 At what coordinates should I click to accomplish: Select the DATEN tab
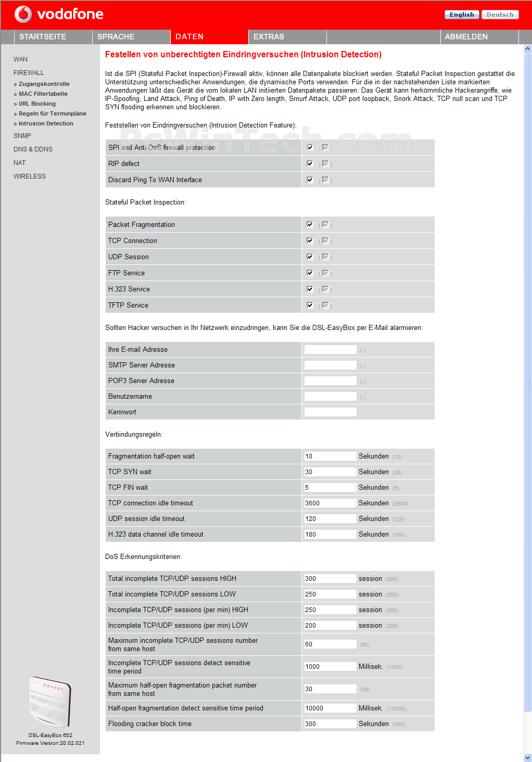pyautogui.click(x=209, y=36)
